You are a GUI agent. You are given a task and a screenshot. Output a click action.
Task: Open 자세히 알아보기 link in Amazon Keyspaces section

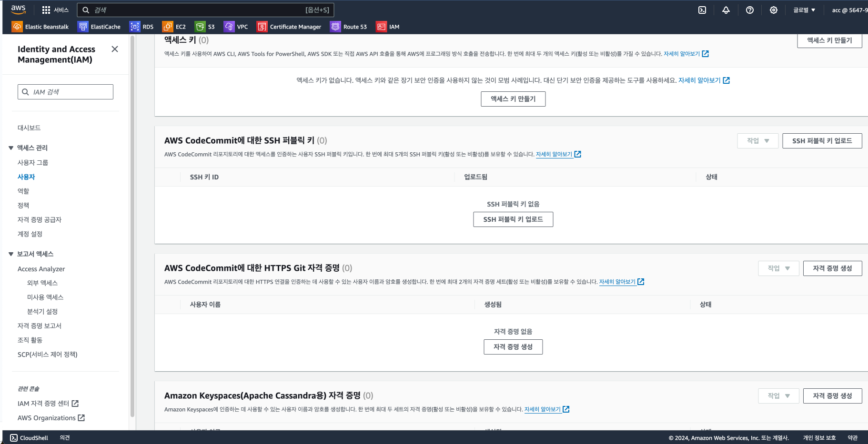pos(547,409)
